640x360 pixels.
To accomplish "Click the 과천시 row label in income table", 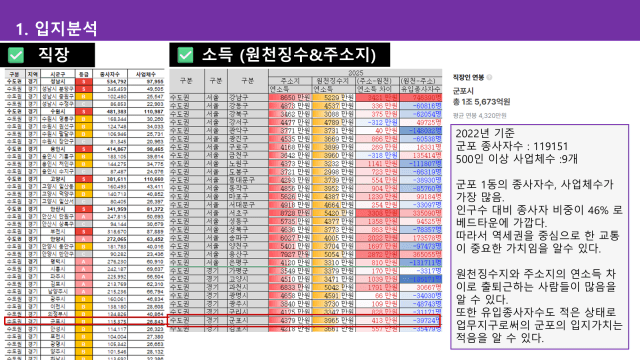I will click(248, 287).
